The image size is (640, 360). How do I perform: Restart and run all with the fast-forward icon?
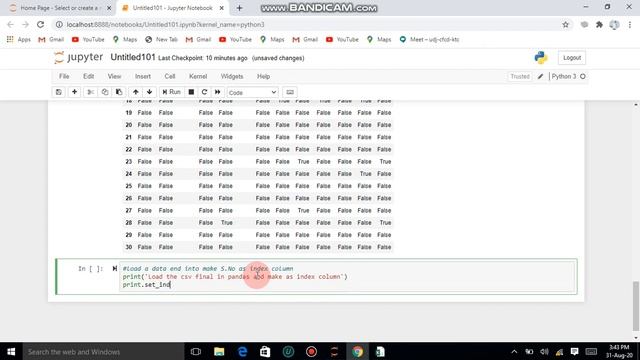pyautogui.click(x=218, y=92)
